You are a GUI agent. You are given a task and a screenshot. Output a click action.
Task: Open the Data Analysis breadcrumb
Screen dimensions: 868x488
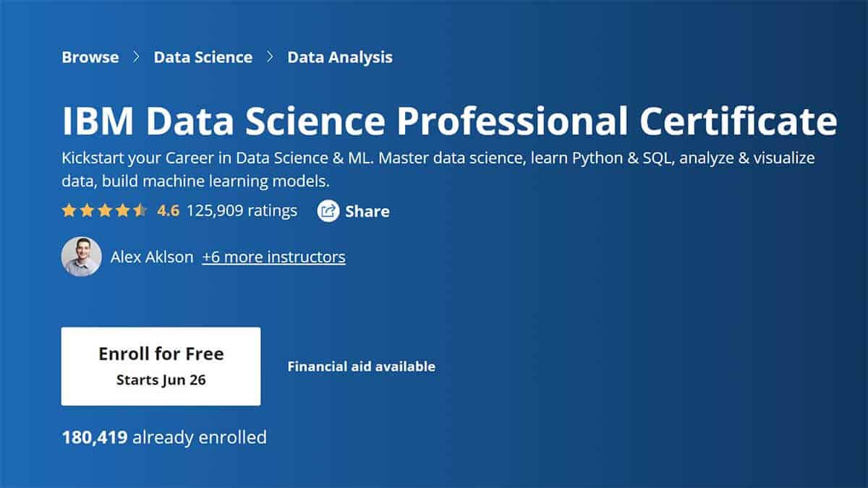pos(340,57)
